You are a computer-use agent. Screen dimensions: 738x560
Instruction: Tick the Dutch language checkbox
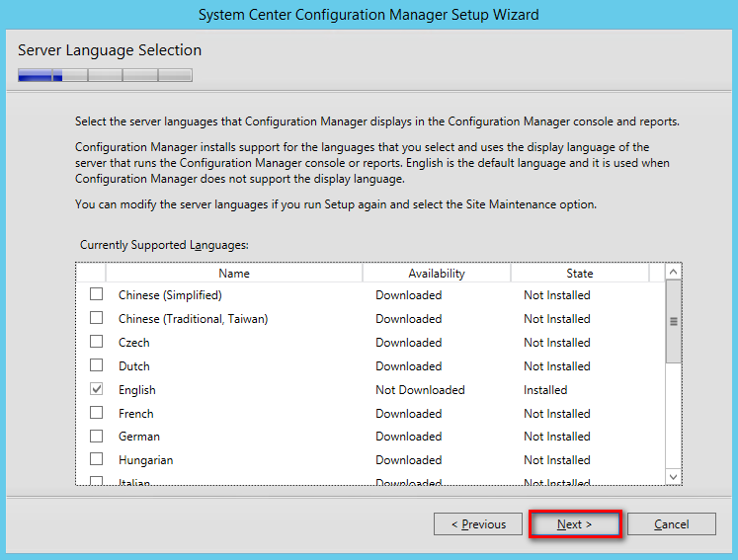pos(96,364)
